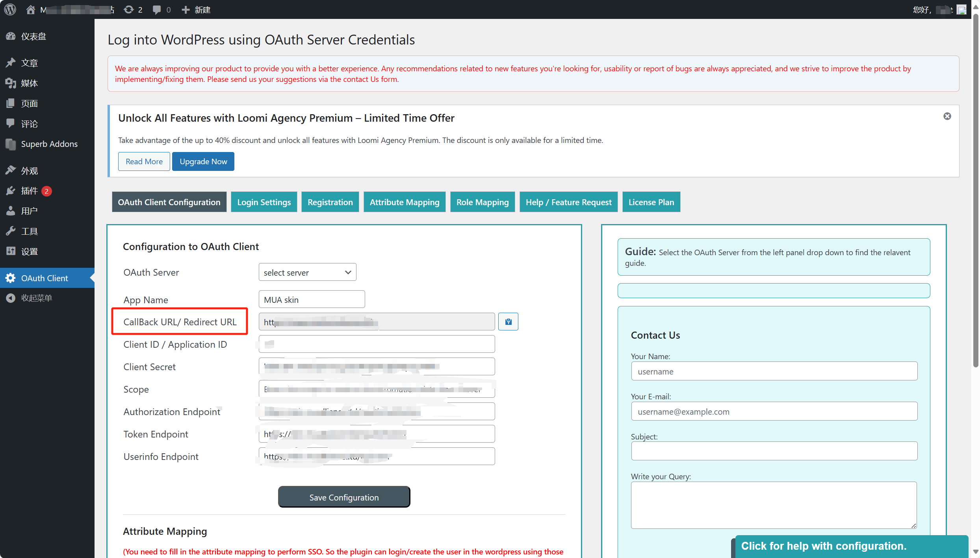Click the scrollbar down arrow
Image resolution: width=980 pixels, height=558 pixels.
976,552
